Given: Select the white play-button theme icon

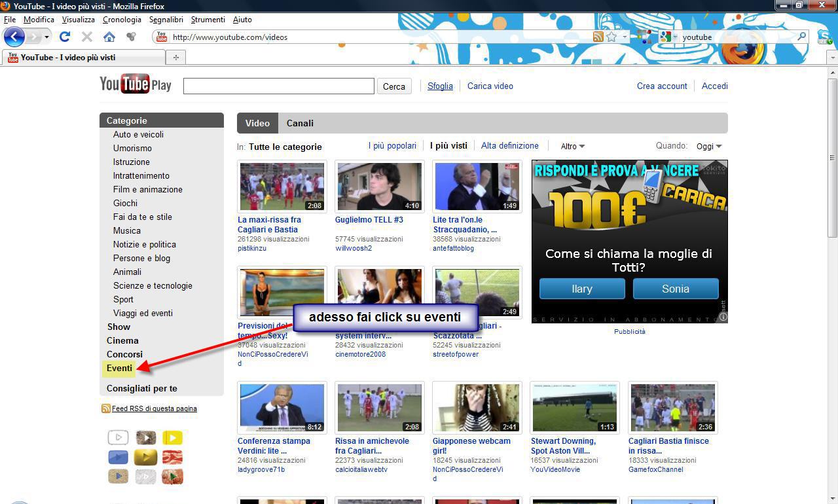Looking at the screenshot, I should (x=118, y=437).
